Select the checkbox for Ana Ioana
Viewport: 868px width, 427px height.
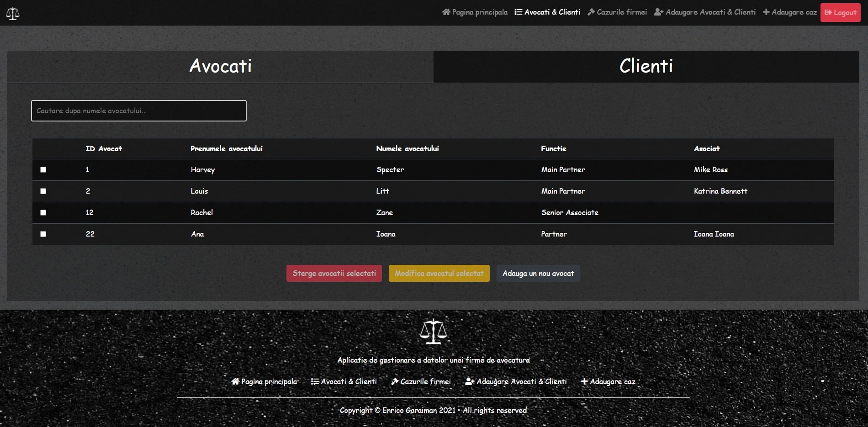(43, 234)
